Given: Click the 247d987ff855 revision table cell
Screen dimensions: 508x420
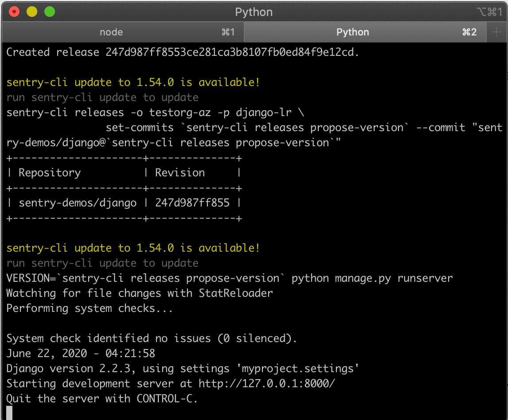Looking at the screenshot, I should [192, 203].
